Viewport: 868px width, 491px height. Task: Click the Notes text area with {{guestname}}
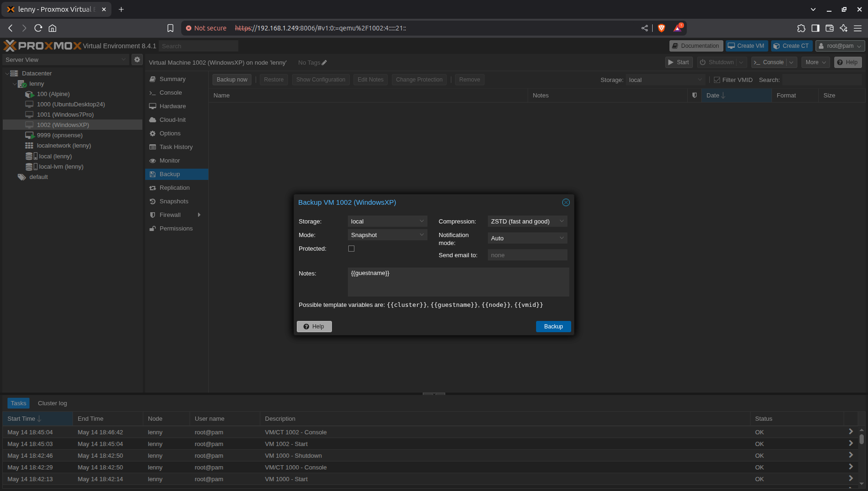(458, 282)
